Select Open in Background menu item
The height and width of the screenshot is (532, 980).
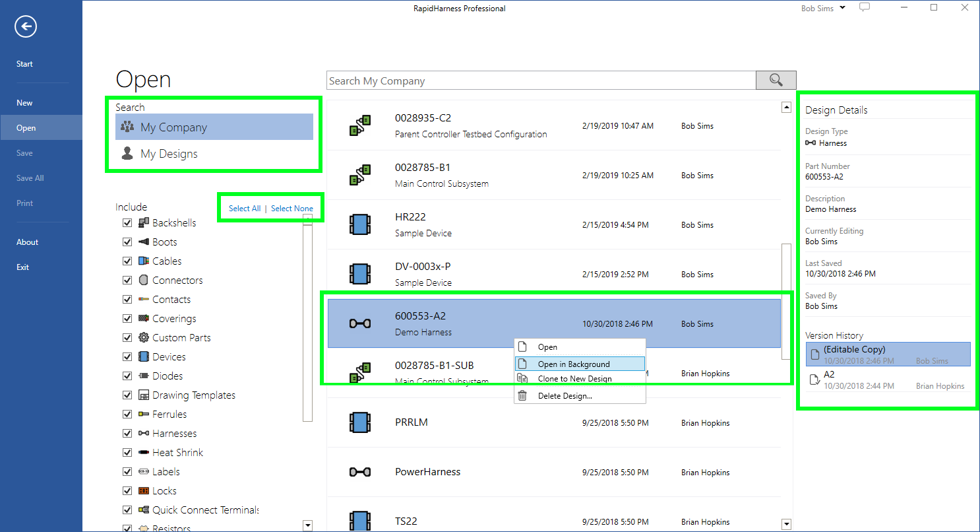pos(580,364)
